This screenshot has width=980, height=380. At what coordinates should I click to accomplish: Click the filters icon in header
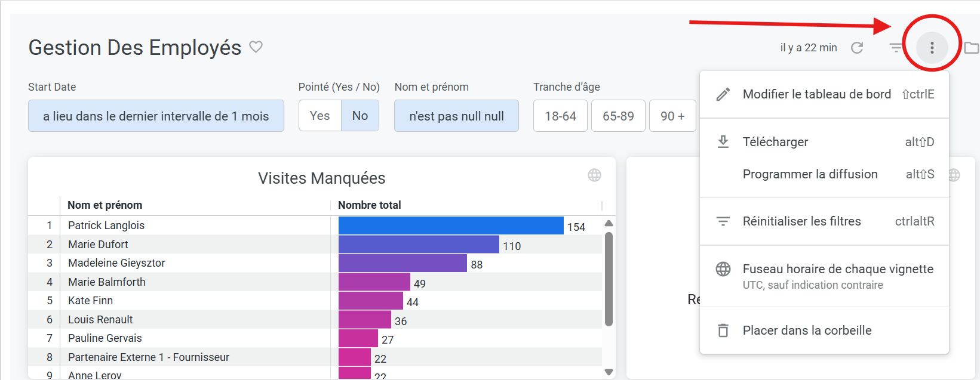[x=896, y=48]
